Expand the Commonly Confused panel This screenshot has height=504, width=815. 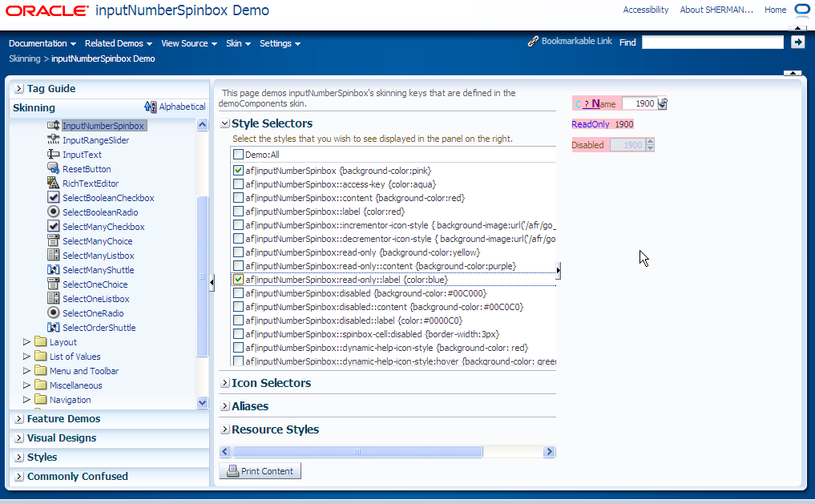point(18,477)
